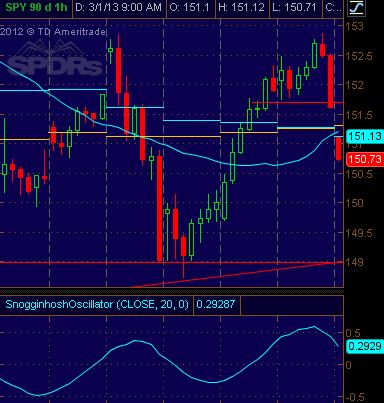Click the Low price readout L: 150.71
The width and height of the screenshot is (384, 403).
click(x=295, y=7)
